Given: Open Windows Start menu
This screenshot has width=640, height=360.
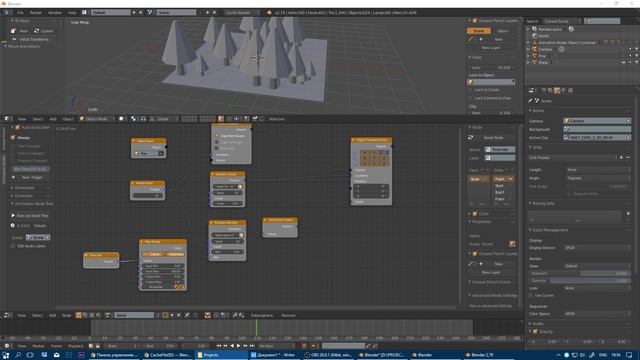Looking at the screenshot, I should point(6,355).
